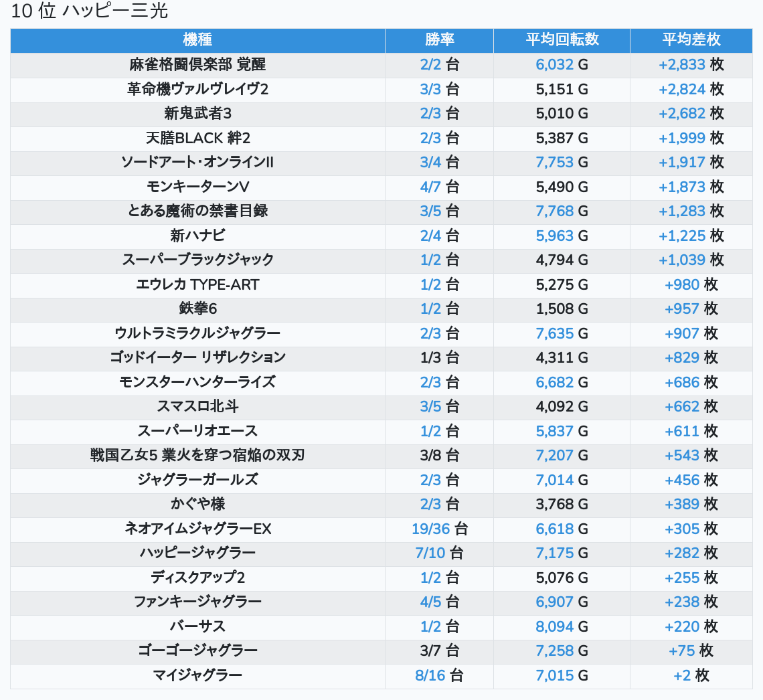
Task: Select ソードアート・オンラインII row name
Action: point(197,163)
